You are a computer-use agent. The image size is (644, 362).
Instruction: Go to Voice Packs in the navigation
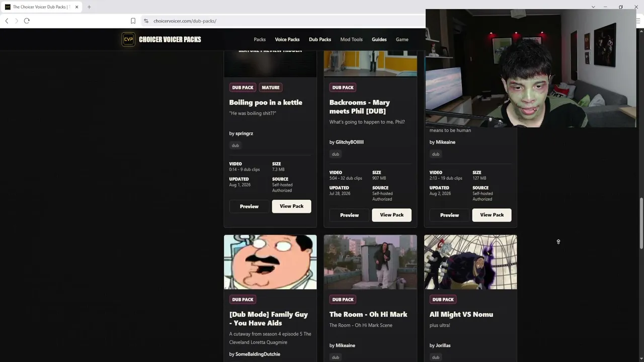[287, 39]
